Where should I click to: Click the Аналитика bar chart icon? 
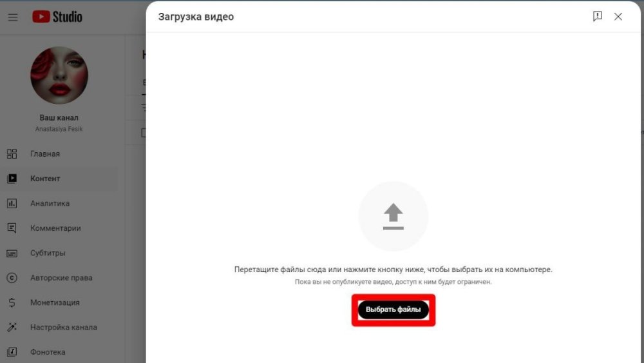point(12,204)
